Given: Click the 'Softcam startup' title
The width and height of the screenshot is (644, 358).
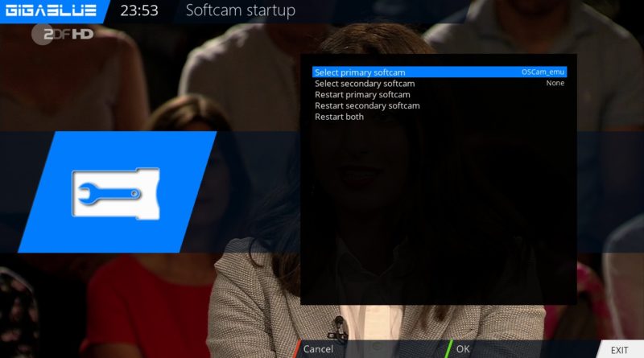Looking at the screenshot, I should 240,10.
